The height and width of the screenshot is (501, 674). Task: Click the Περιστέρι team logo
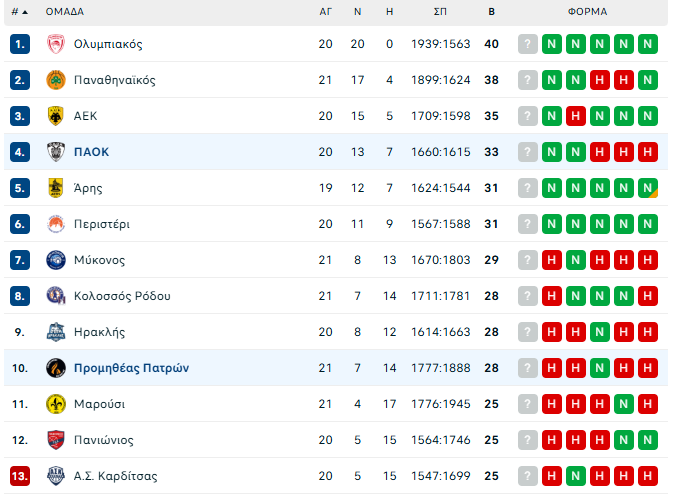pyautogui.click(x=56, y=224)
